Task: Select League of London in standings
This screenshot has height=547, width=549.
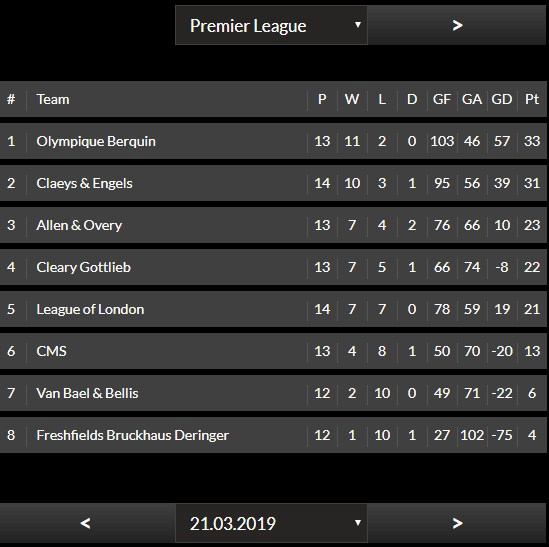Action: pos(90,309)
